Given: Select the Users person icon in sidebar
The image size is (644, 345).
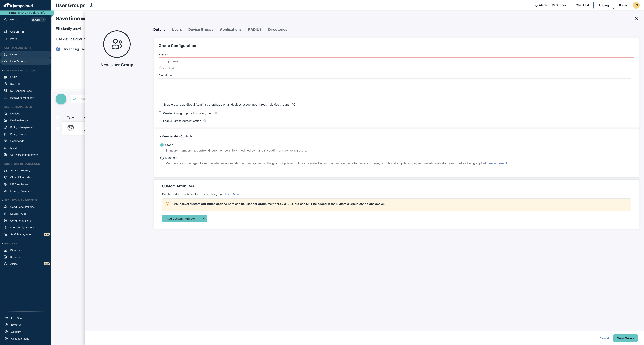Looking at the screenshot, I should point(5,54).
